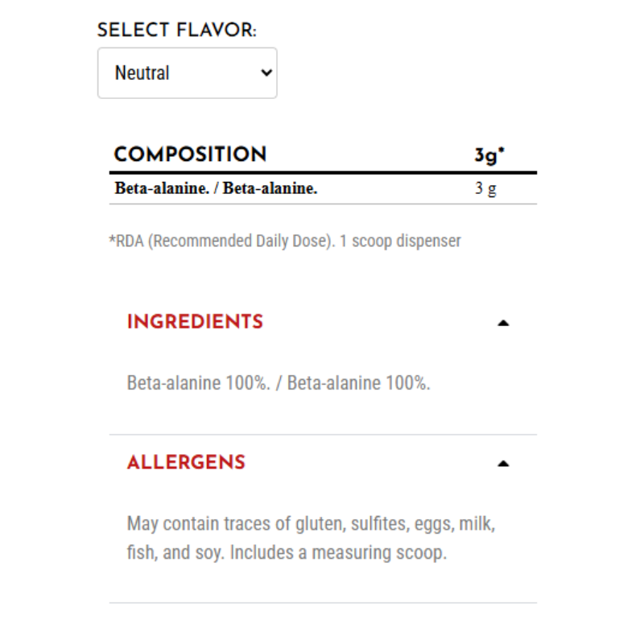This screenshot has height=644, width=644.
Task: Click the COMPOSITION table heading
Action: tap(190, 155)
